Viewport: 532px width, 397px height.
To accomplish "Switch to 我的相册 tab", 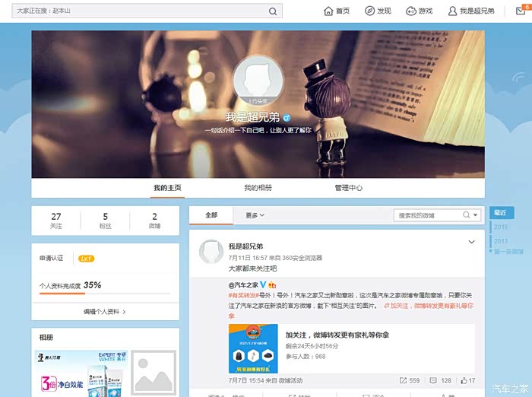I will 258,188.
